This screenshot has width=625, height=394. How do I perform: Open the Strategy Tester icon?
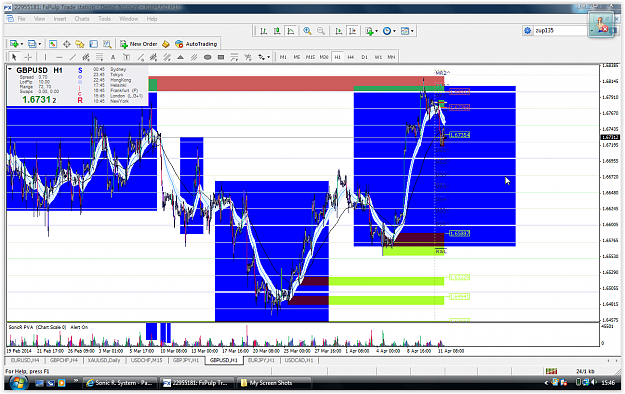coord(107,44)
